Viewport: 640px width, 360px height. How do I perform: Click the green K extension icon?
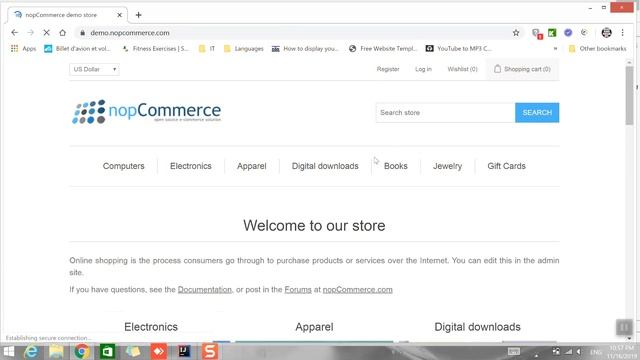[552, 33]
